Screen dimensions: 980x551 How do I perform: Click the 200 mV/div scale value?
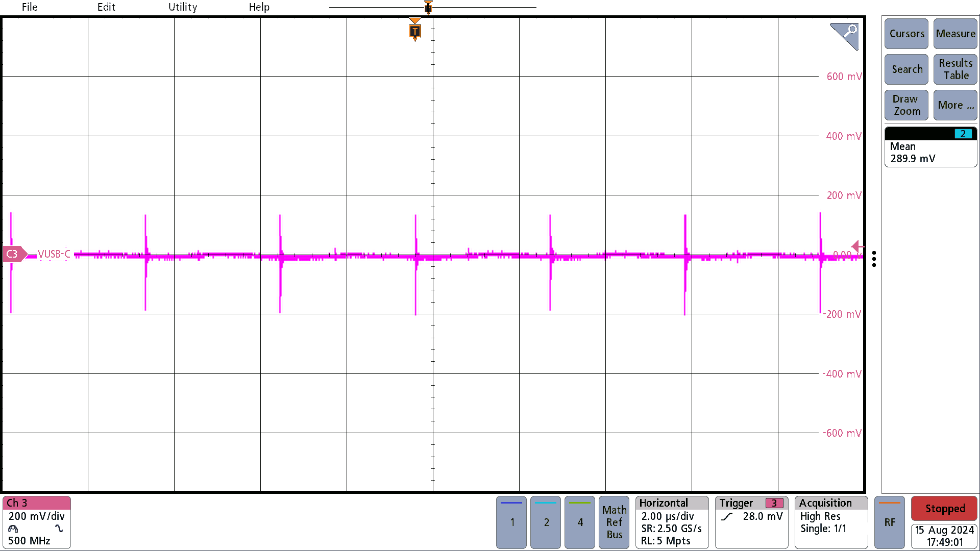pos(37,516)
